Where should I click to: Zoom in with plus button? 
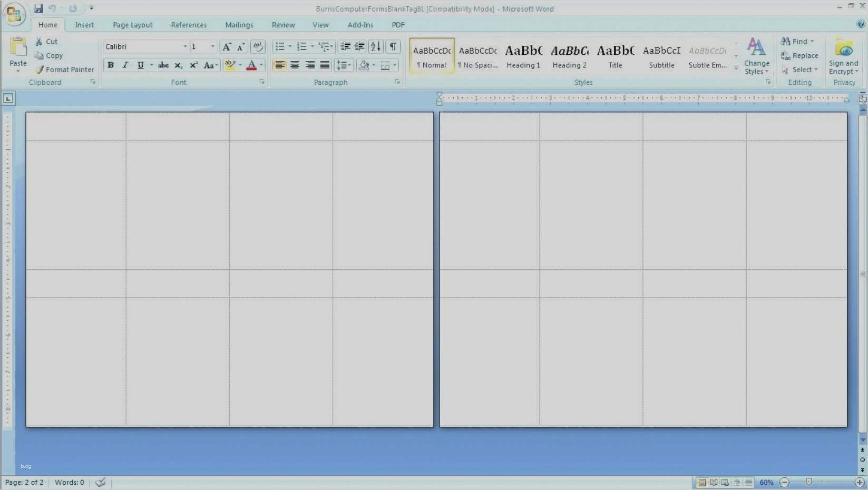[860, 482]
